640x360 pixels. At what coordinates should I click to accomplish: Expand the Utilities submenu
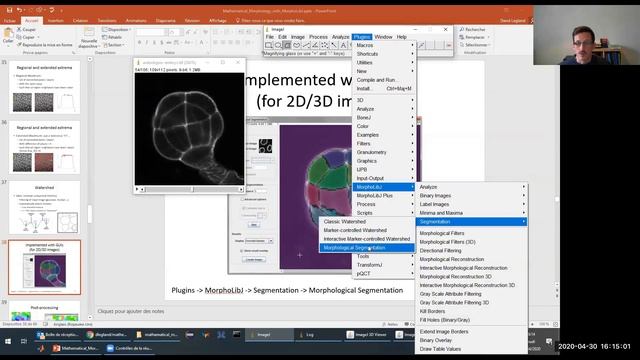tap(384, 62)
